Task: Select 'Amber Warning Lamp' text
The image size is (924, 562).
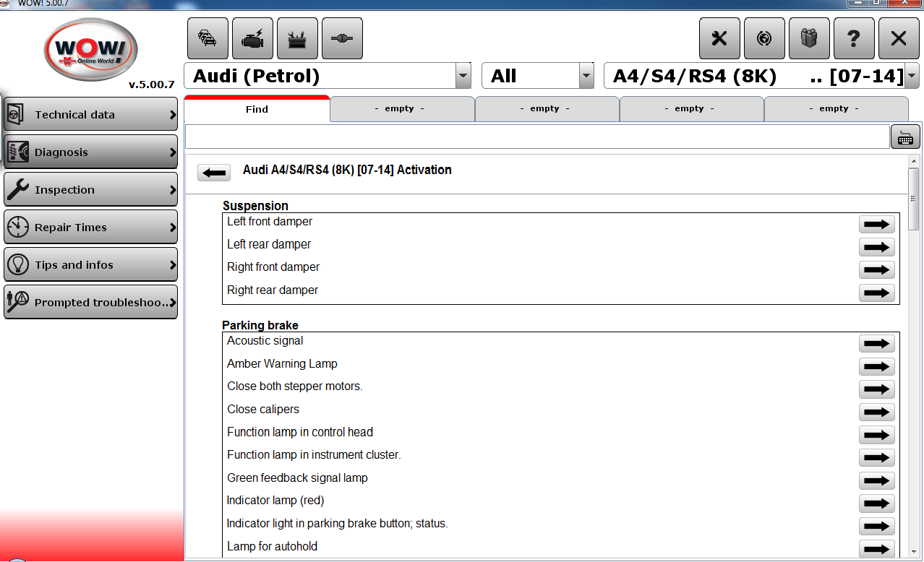Action: point(282,364)
